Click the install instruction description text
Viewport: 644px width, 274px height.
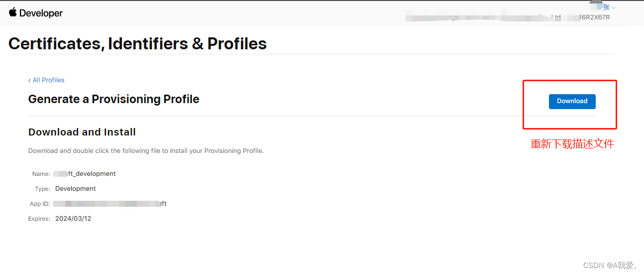[146, 150]
